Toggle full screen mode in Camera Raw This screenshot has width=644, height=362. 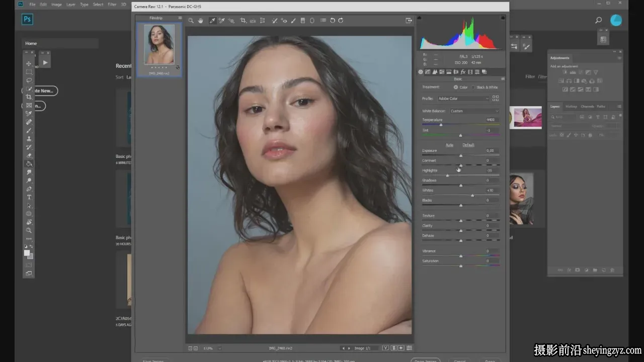[409, 21]
